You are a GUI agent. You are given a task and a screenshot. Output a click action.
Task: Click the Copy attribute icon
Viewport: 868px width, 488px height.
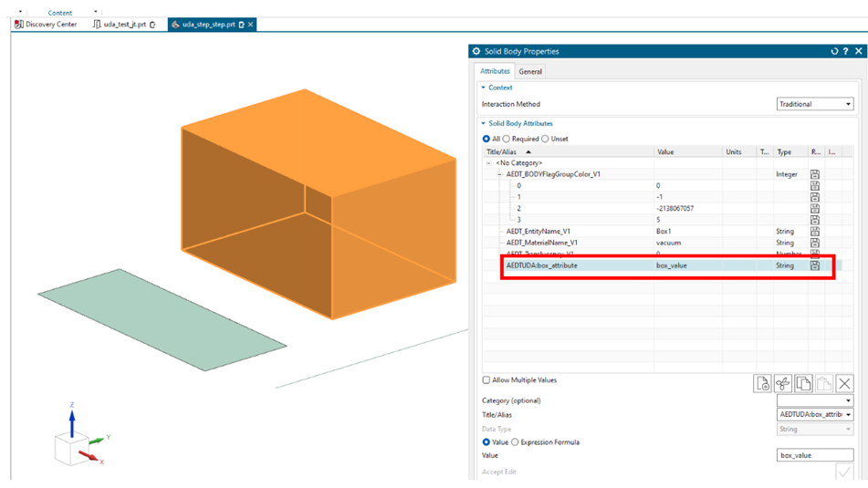tap(803, 383)
